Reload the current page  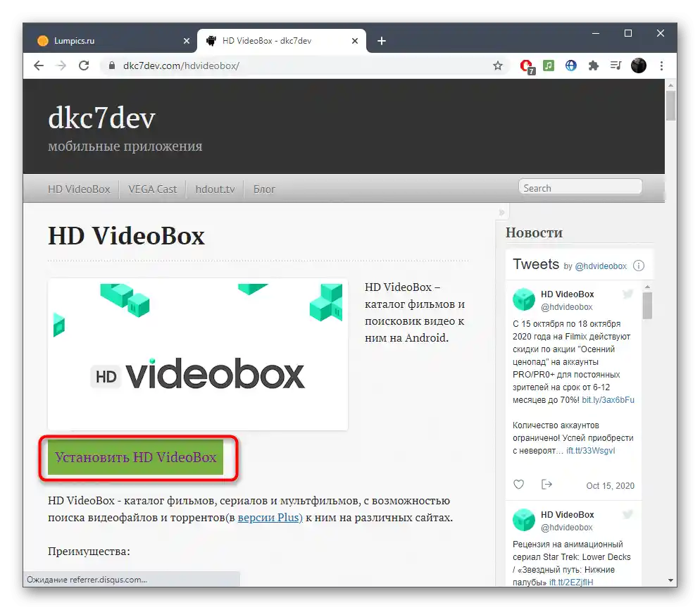pyautogui.click(x=84, y=66)
